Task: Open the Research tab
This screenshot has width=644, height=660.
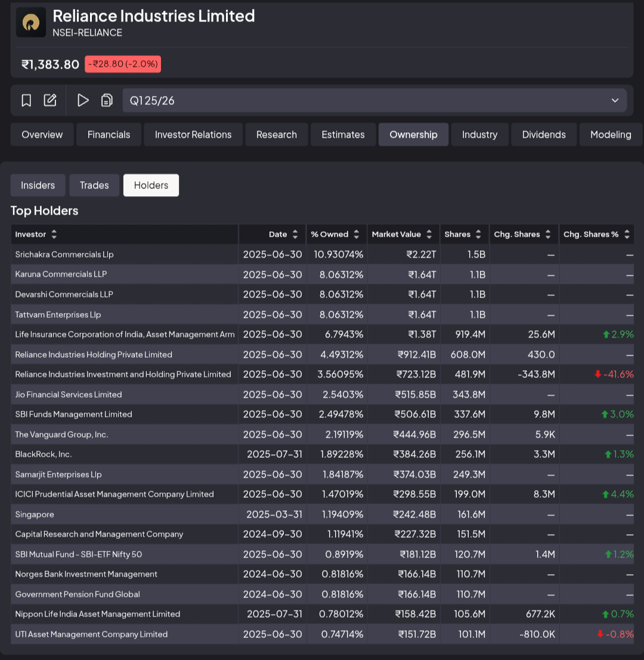Action: pos(277,135)
